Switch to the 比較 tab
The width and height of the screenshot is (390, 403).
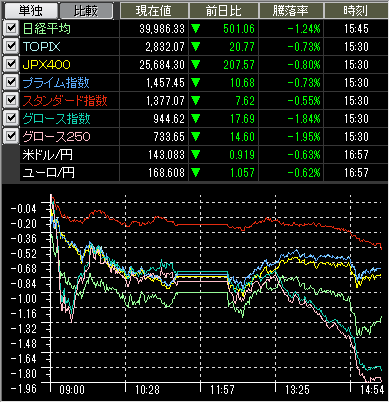86,11
